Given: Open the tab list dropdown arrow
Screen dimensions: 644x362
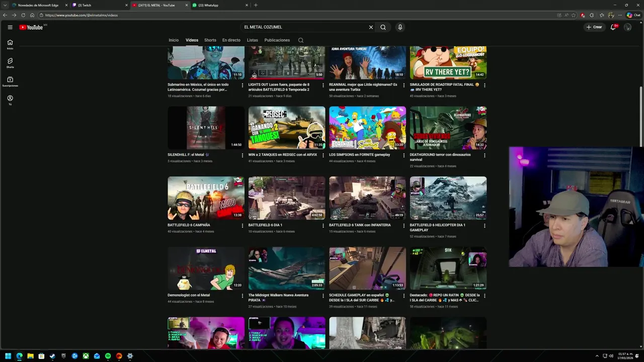Looking at the screenshot, I should coord(5,5).
